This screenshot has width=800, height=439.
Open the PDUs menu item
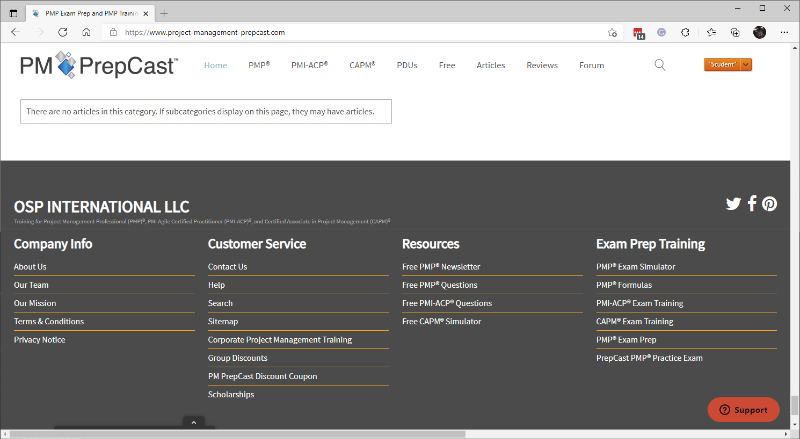pos(407,65)
